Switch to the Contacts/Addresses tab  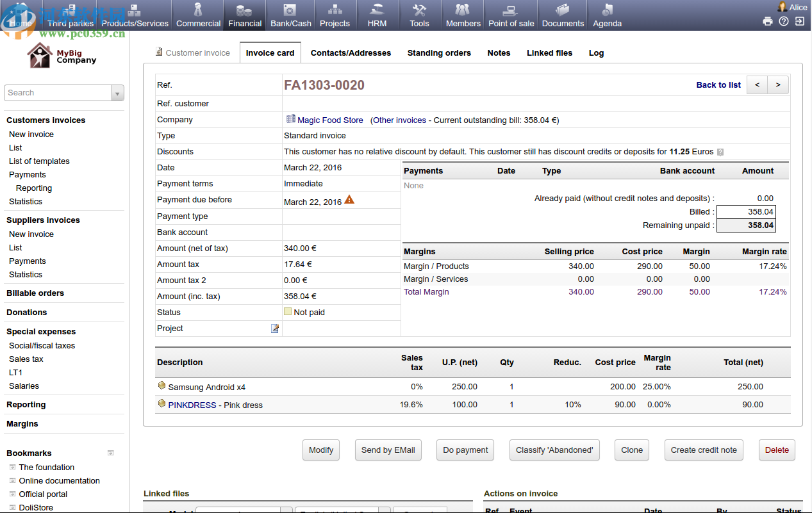(351, 53)
